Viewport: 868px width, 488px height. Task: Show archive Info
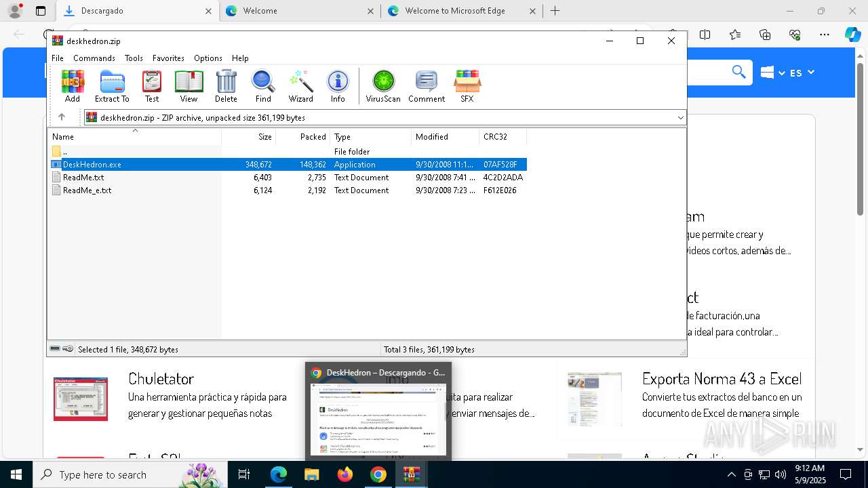point(338,86)
